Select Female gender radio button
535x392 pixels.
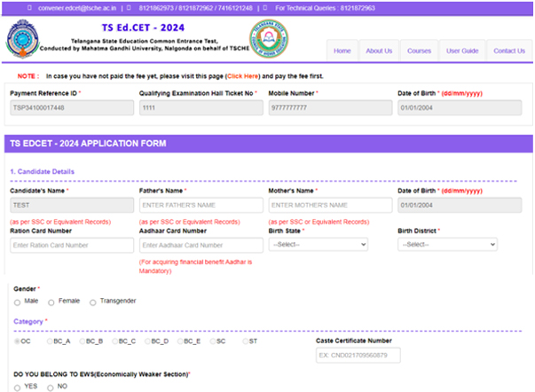tap(51, 302)
